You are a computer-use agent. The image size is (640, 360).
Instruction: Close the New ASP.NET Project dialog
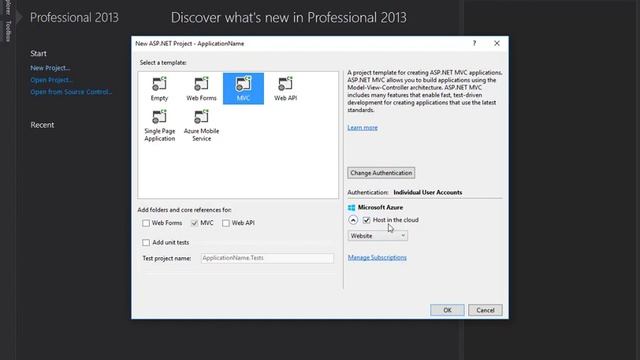click(x=497, y=43)
